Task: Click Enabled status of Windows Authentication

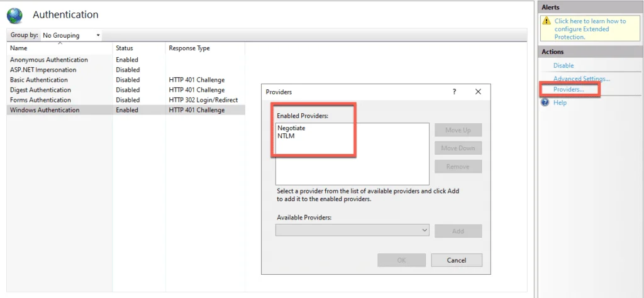Action: pos(127,110)
